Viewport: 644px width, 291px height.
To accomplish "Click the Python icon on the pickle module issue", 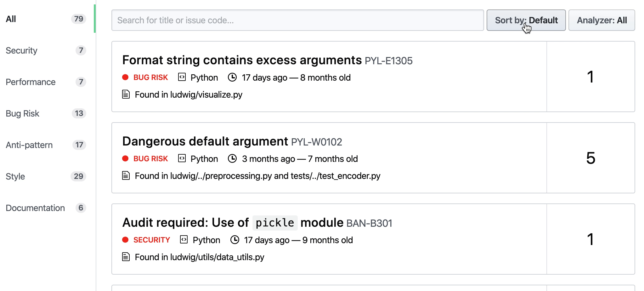I will click(184, 240).
